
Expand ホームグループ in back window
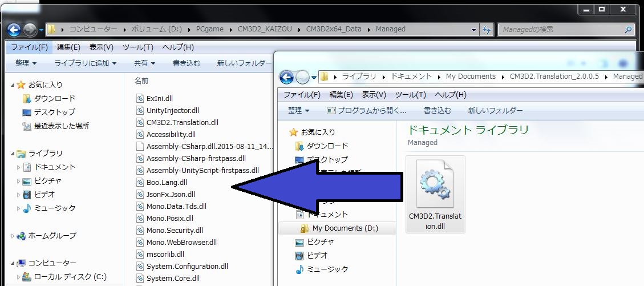pyautogui.click(x=13, y=236)
